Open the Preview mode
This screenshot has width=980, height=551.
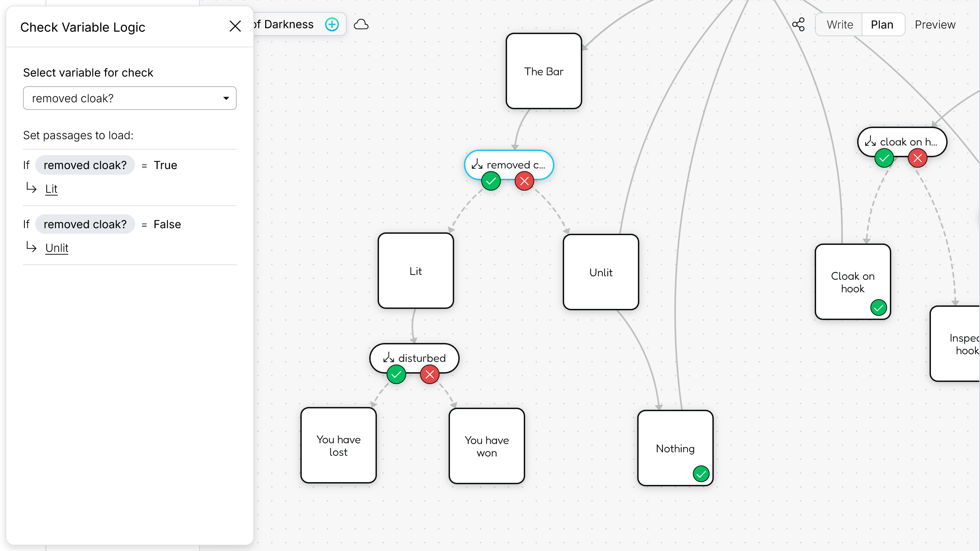(935, 24)
